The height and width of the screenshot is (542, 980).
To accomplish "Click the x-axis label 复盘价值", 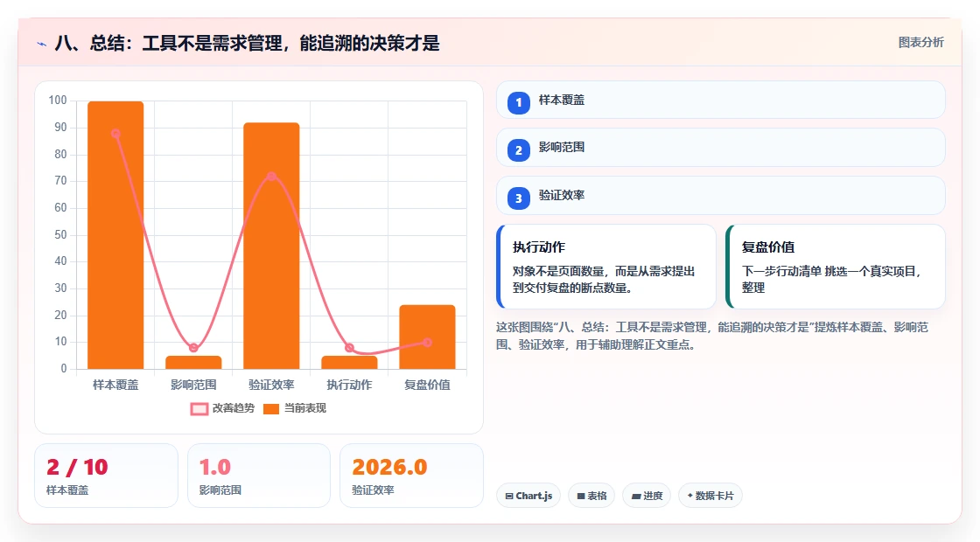I will (428, 386).
